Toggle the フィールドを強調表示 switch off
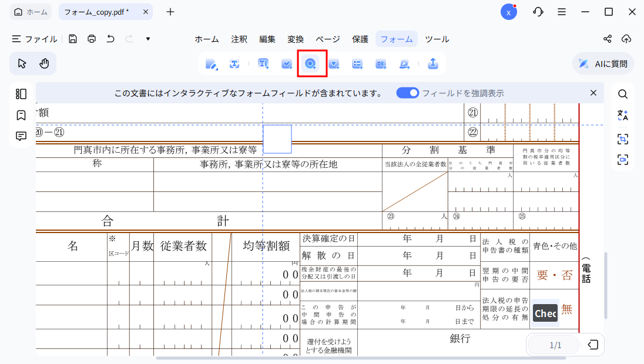 pos(407,93)
